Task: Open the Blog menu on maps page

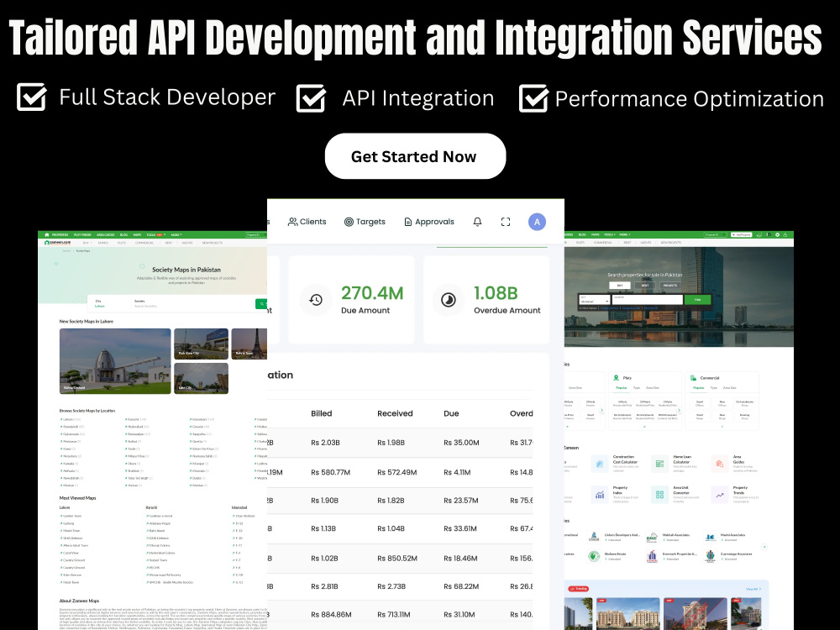Action: tap(123, 234)
